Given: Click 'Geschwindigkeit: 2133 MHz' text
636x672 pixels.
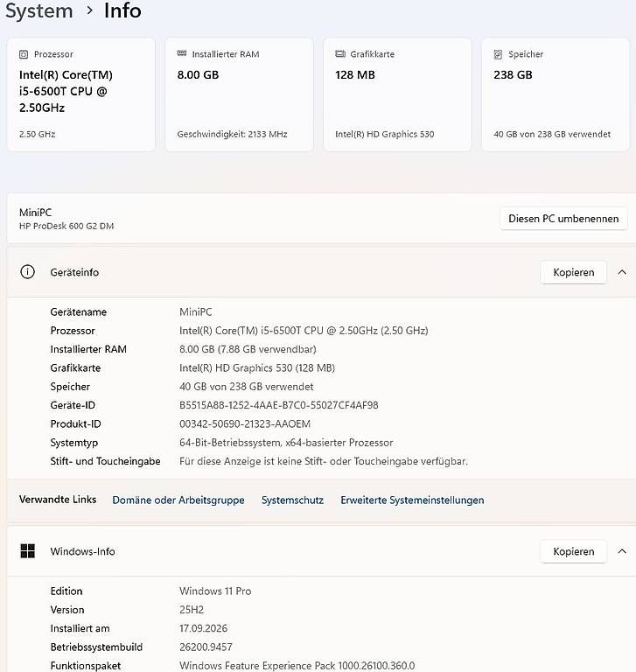Looking at the screenshot, I should tap(233, 134).
